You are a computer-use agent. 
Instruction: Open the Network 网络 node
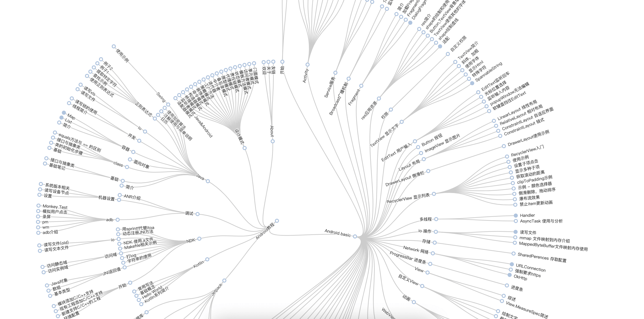[433, 253]
